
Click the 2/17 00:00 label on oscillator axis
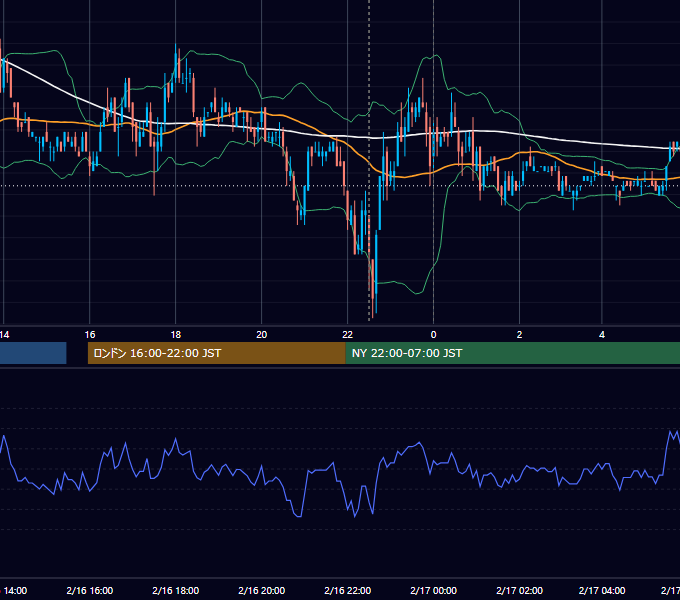(x=433, y=590)
